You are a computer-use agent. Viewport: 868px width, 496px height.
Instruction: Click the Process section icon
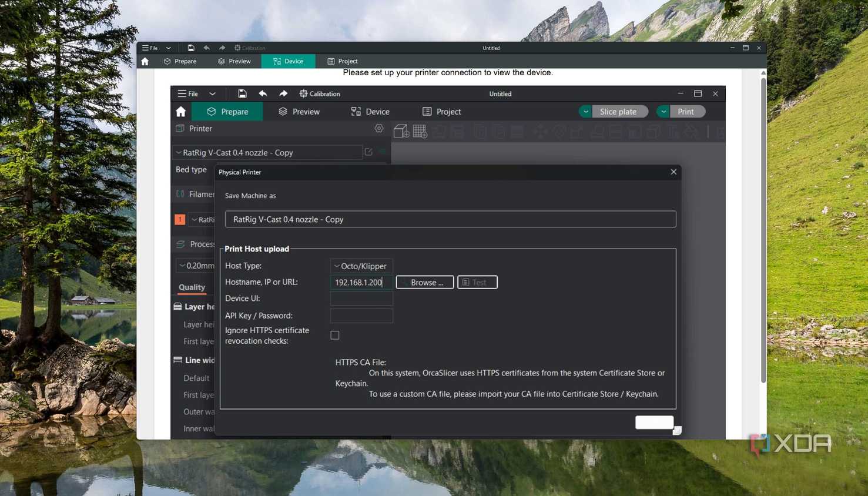(x=180, y=244)
